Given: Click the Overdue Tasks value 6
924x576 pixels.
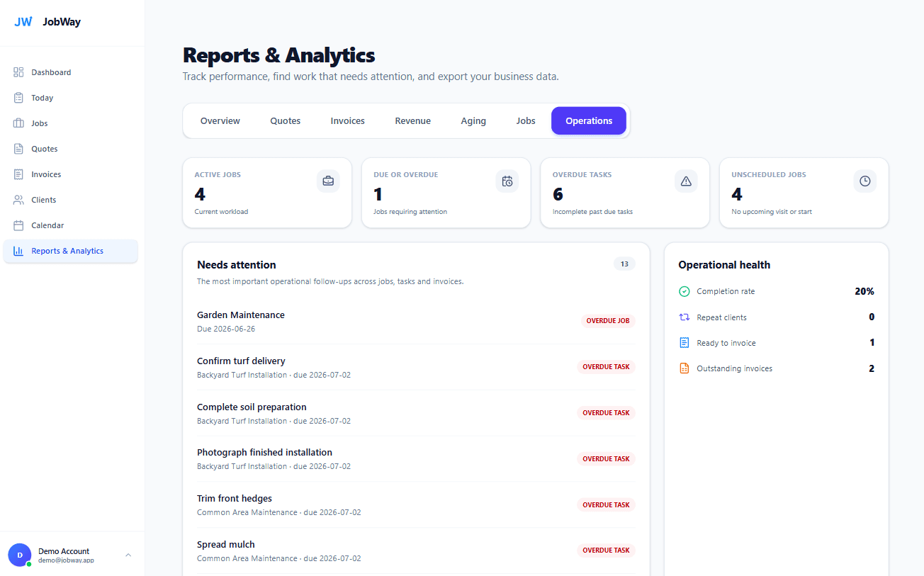Looking at the screenshot, I should pos(558,194).
